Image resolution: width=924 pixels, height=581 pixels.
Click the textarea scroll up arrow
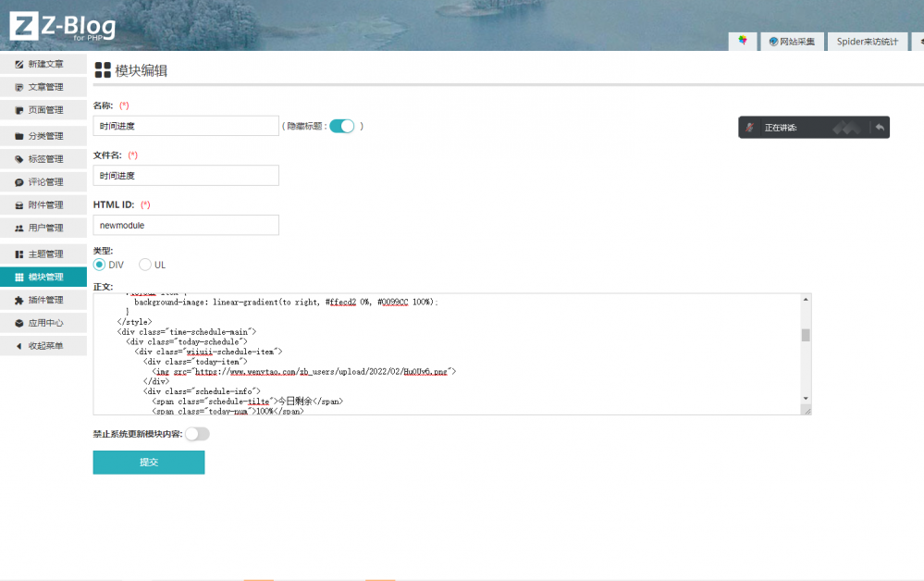(806, 300)
